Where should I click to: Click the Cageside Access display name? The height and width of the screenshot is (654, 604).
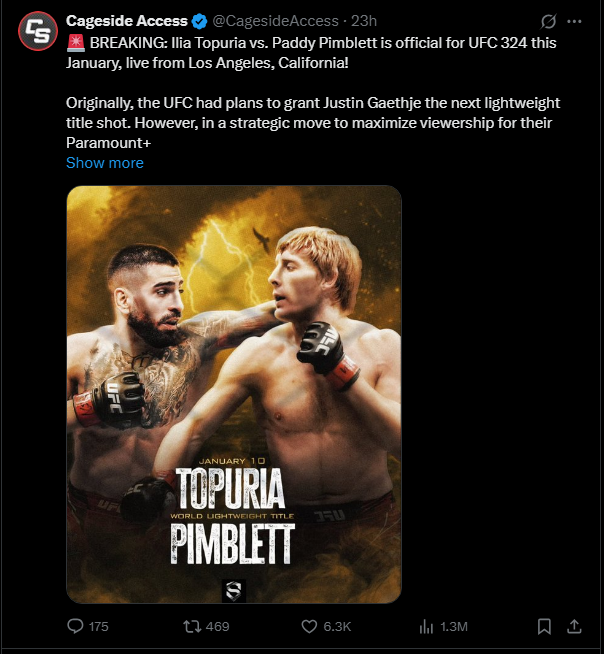click(x=126, y=21)
